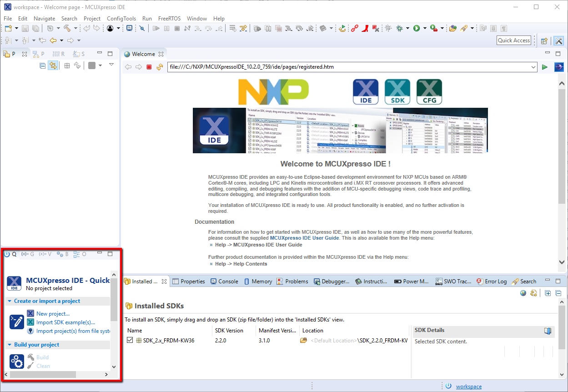Viewport: 568px width, 392px height.
Task: Collapse the 'Build your project' section
Action: click(x=10, y=345)
